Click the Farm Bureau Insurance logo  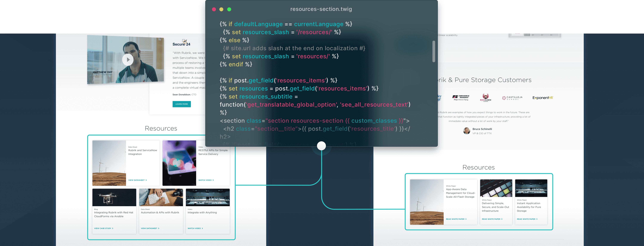(x=461, y=97)
